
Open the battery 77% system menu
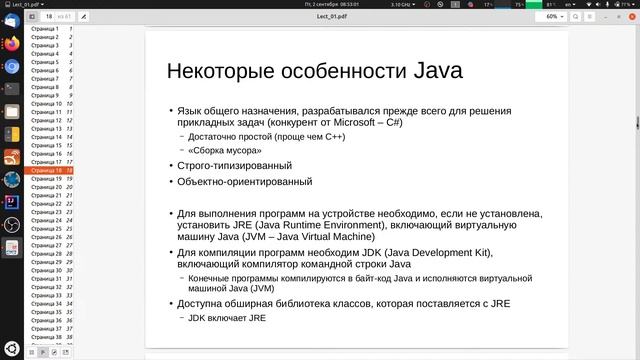point(625,4)
